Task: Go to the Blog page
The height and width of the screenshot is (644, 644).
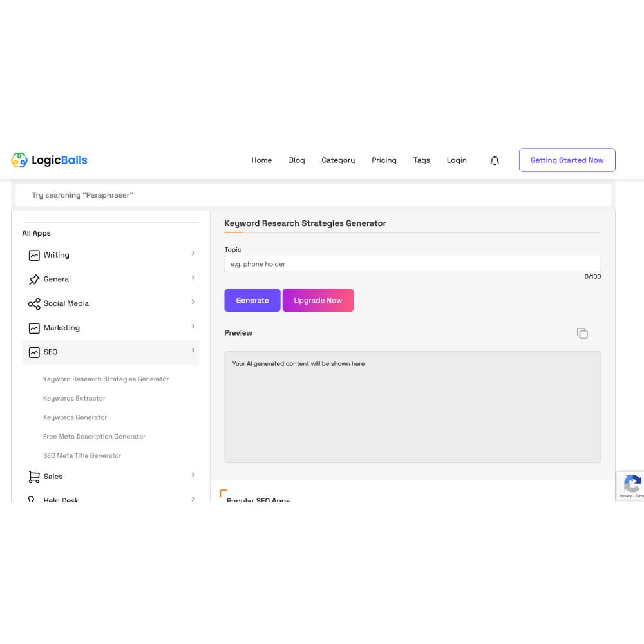Action: point(297,160)
